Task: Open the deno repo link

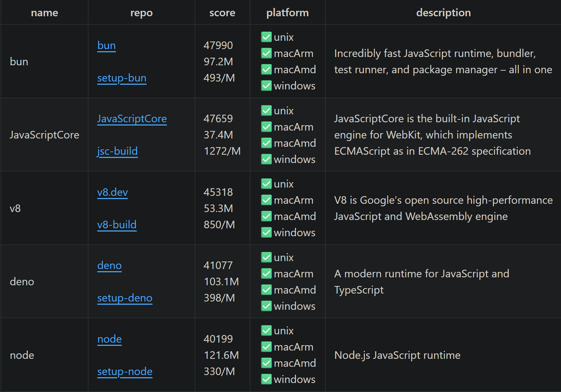Action: (x=110, y=265)
